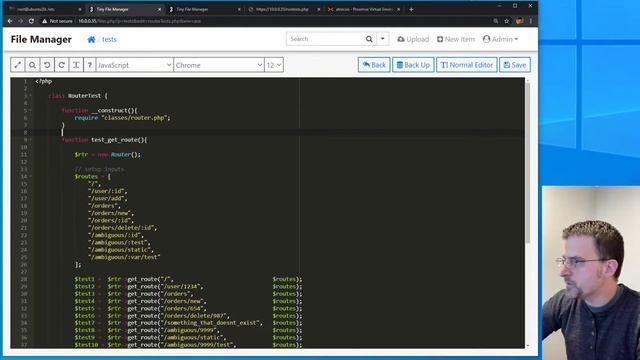Open the browser profile avatar

519,21
